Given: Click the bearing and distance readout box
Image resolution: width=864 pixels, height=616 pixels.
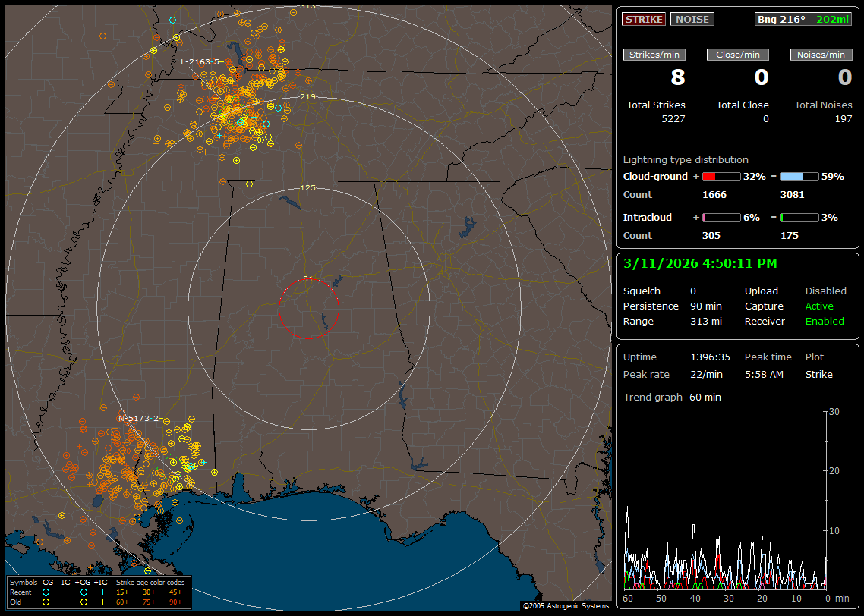Looking at the screenshot, I should pos(803,20).
